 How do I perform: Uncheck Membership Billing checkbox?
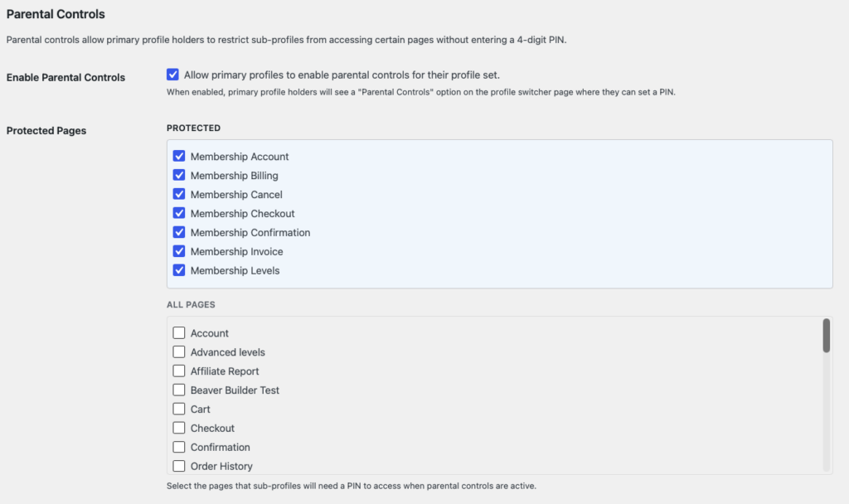point(178,175)
